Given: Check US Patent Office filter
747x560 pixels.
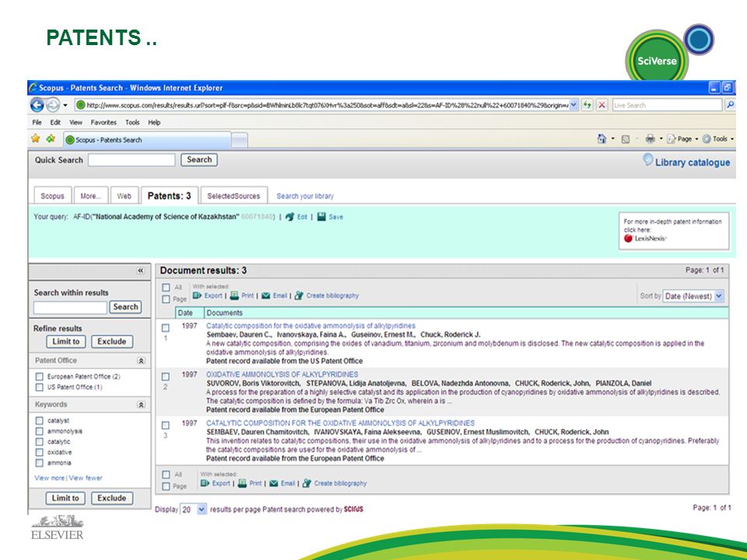Looking at the screenshot, I should 40,387.
